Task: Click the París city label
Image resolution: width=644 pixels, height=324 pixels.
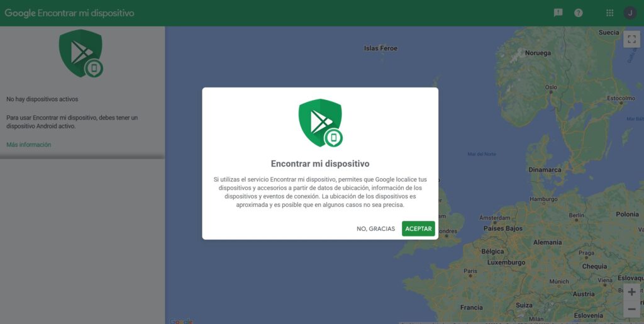Action: click(x=470, y=271)
